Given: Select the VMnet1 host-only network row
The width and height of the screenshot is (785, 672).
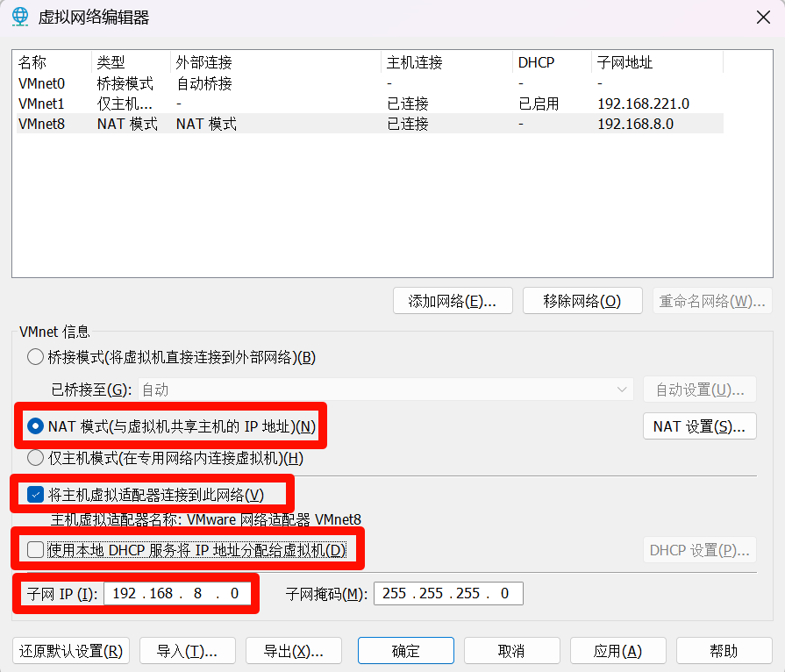Looking at the screenshot, I should (x=41, y=104).
